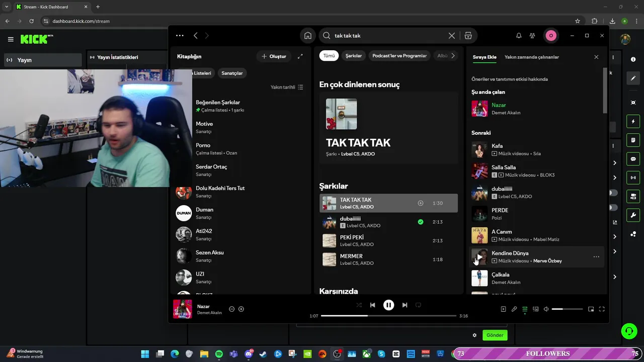The image size is (644, 362).
Task: Close the queue panel
Action: coord(596,57)
